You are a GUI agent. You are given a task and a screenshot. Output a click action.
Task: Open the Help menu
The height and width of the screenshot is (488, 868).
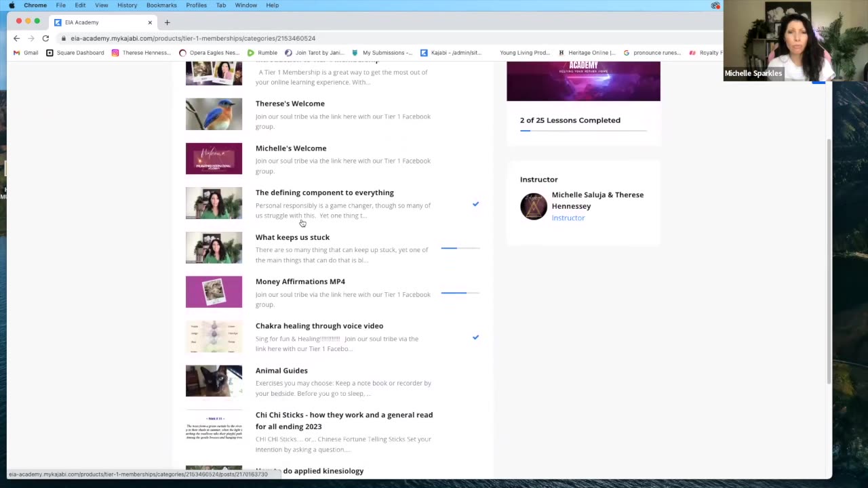click(272, 5)
